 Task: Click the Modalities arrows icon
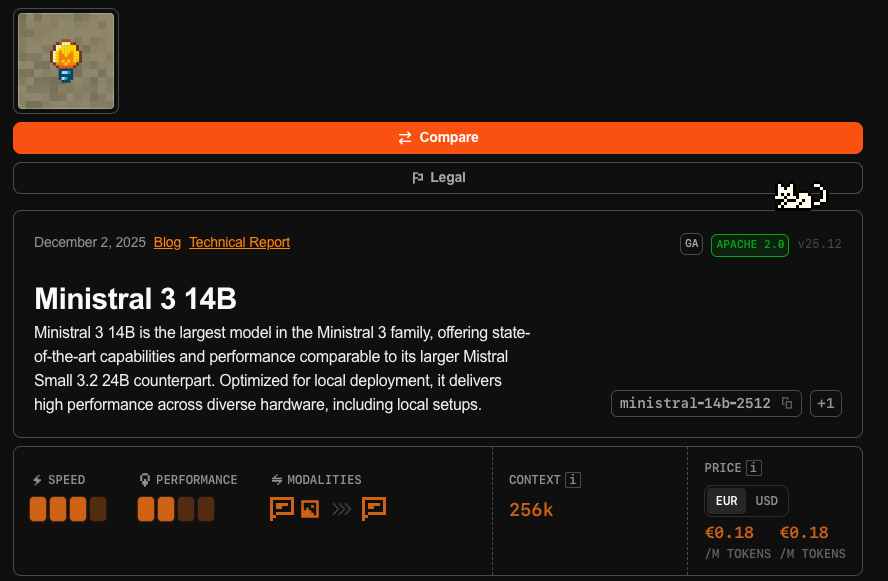277,480
